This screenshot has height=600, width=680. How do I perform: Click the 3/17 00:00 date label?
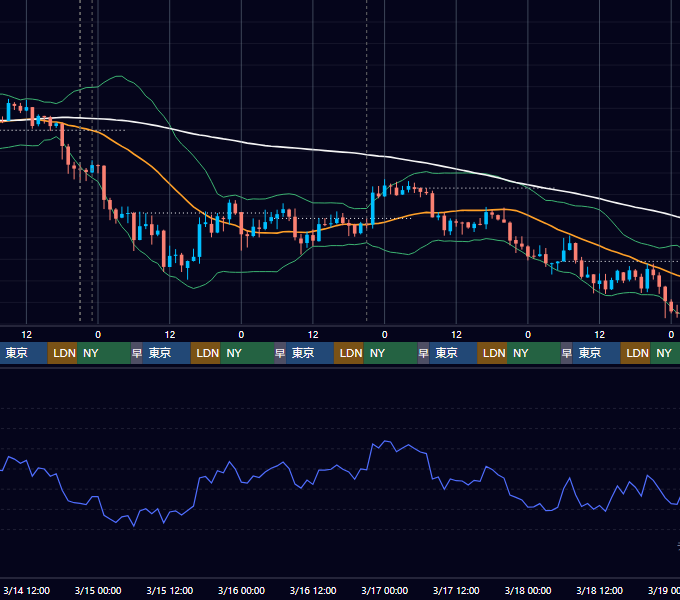point(385,590)
